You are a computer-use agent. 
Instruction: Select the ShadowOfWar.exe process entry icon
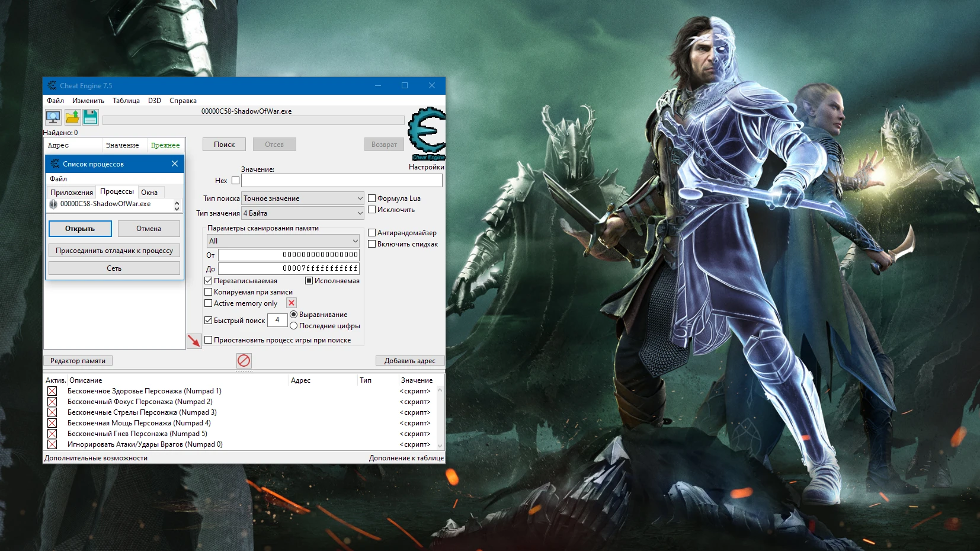[x=54, y=204]
